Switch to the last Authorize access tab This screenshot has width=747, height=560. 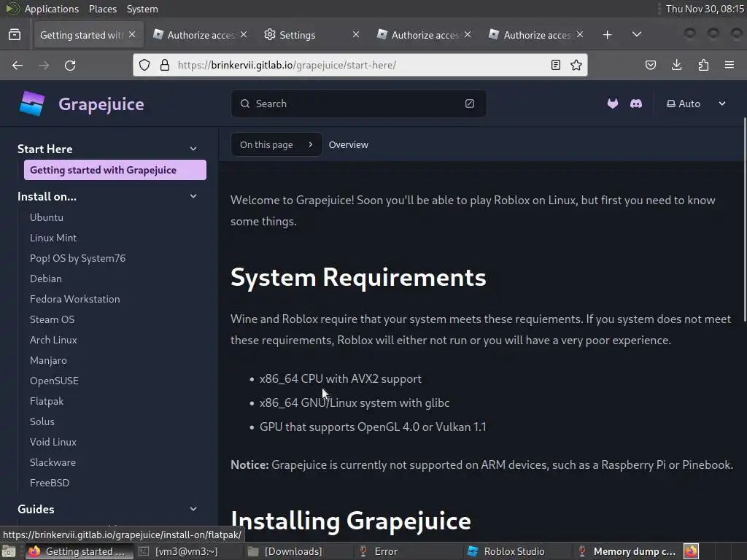[x=535, y=35]
